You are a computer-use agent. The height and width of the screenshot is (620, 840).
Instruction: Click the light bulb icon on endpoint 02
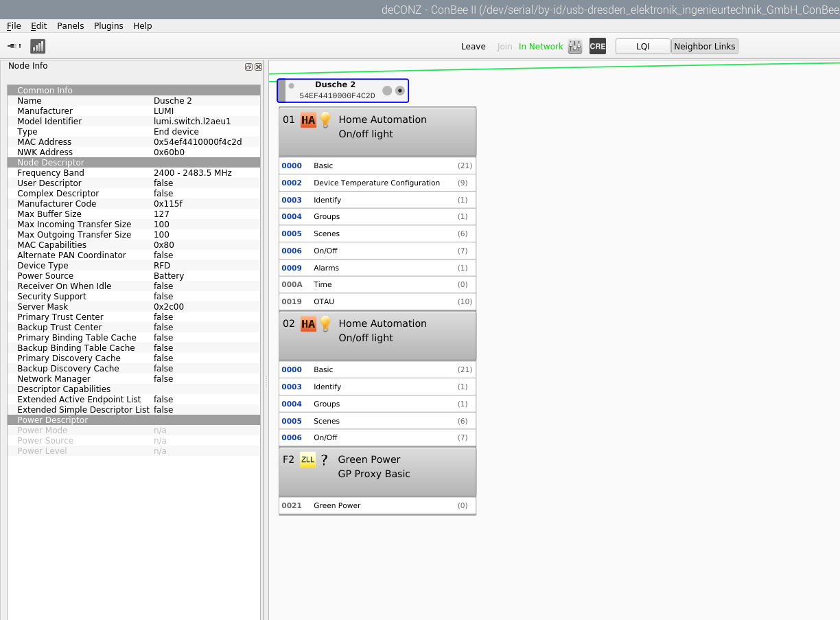coord(325,324)
